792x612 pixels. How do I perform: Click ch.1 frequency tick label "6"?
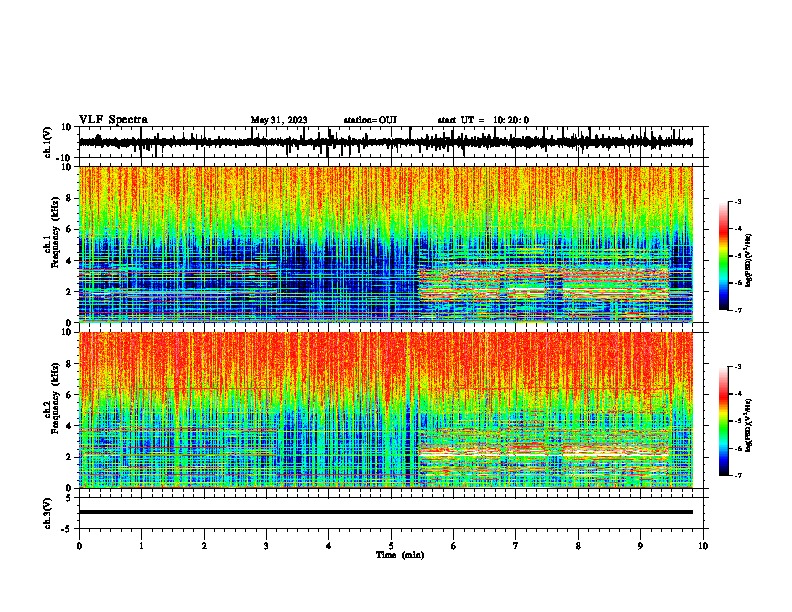tap(70, 230)
